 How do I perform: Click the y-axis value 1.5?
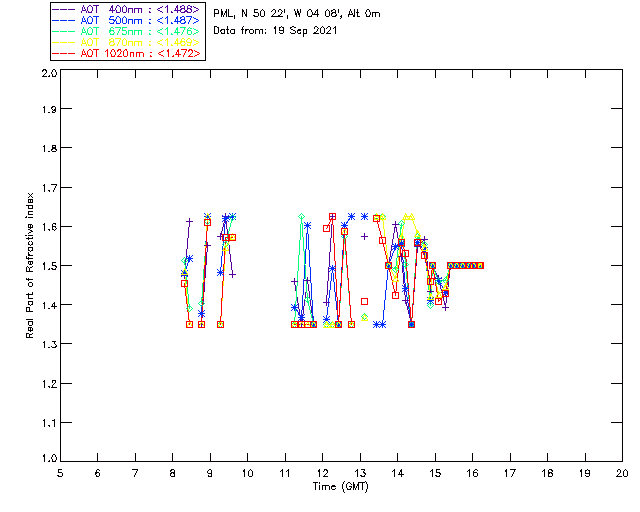[49, 266]
